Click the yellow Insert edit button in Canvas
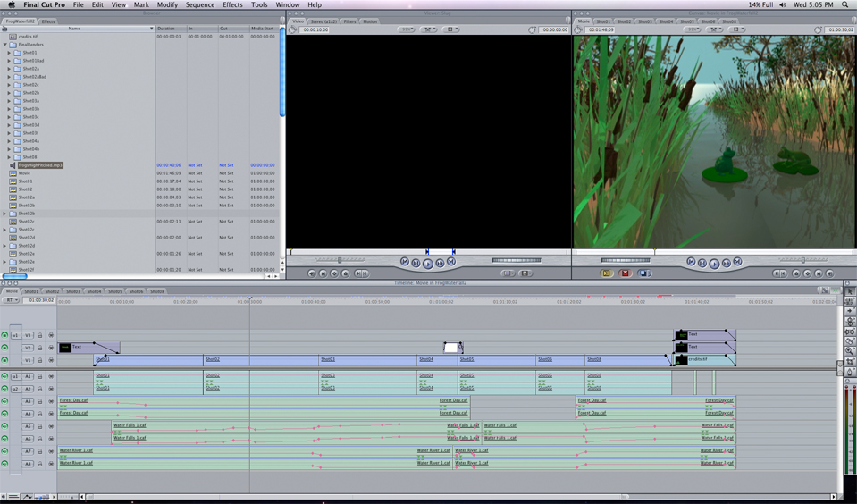This screenshot has height=504, width=857. click(607, 273)
